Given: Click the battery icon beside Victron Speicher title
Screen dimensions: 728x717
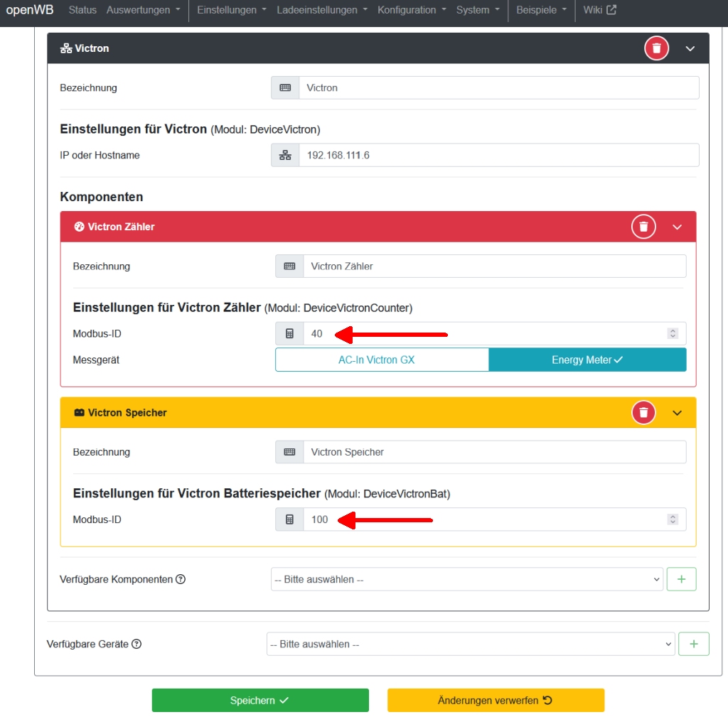Looking at the screenshot, I should click(x=80, y=413).
